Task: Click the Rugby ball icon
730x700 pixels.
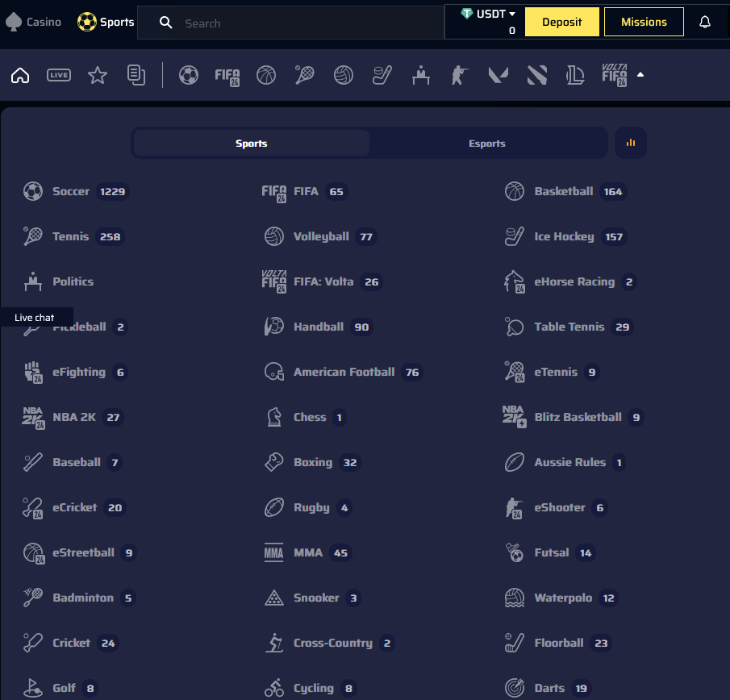Action: click(x=273, y=507)
